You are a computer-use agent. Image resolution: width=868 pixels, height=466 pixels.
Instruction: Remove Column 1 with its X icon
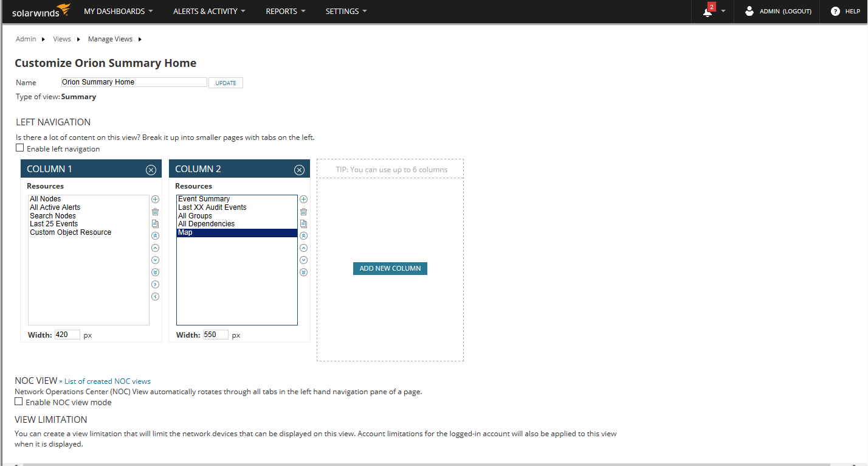[x=151, y=170]
